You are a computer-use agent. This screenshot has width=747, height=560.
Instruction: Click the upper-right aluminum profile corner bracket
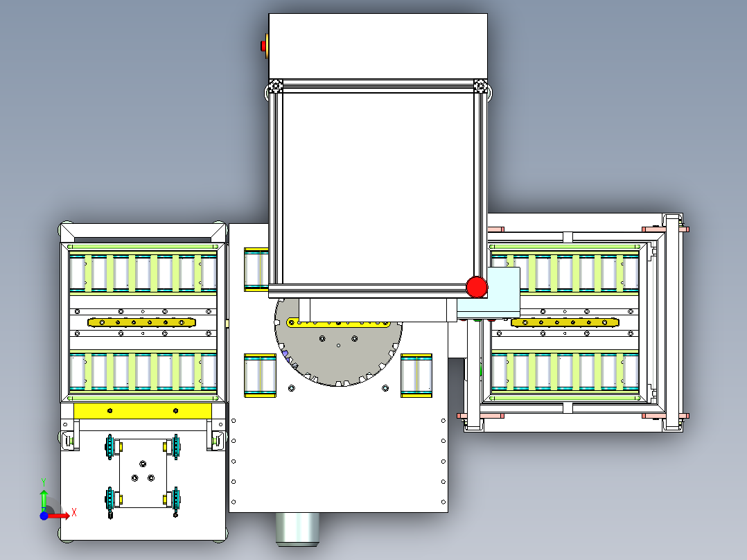point(481,86)
